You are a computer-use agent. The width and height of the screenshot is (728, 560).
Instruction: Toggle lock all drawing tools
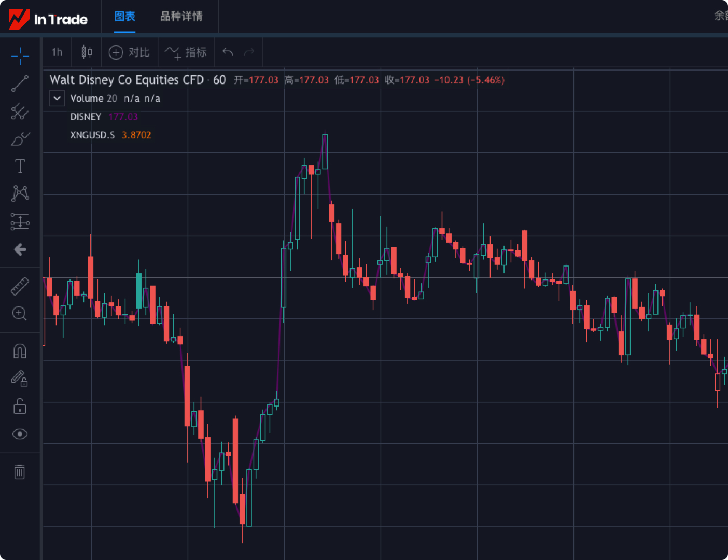(20, 406)
